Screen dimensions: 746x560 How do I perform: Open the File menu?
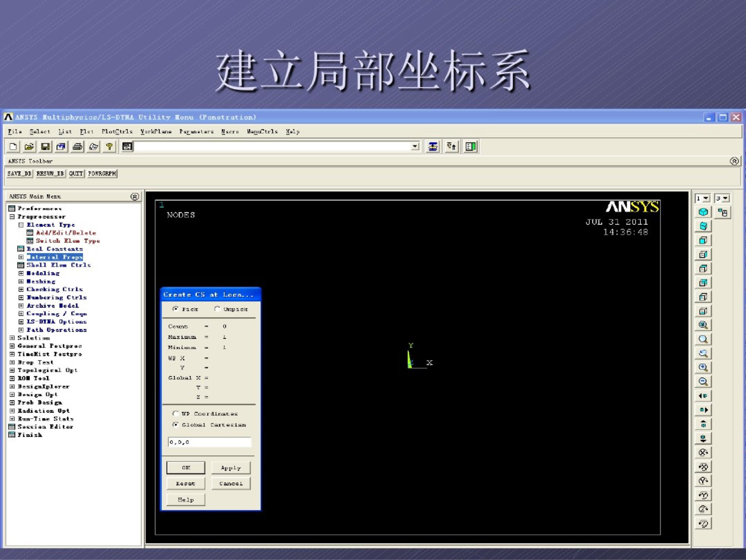click(x=15, y=132)
